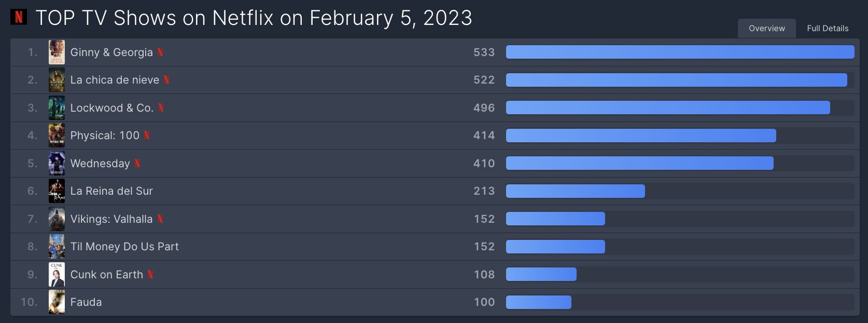The image size is (868, 323).
Task: Click the Netflix N badge beside Physical: 100
Action: (x=147, y=135)
